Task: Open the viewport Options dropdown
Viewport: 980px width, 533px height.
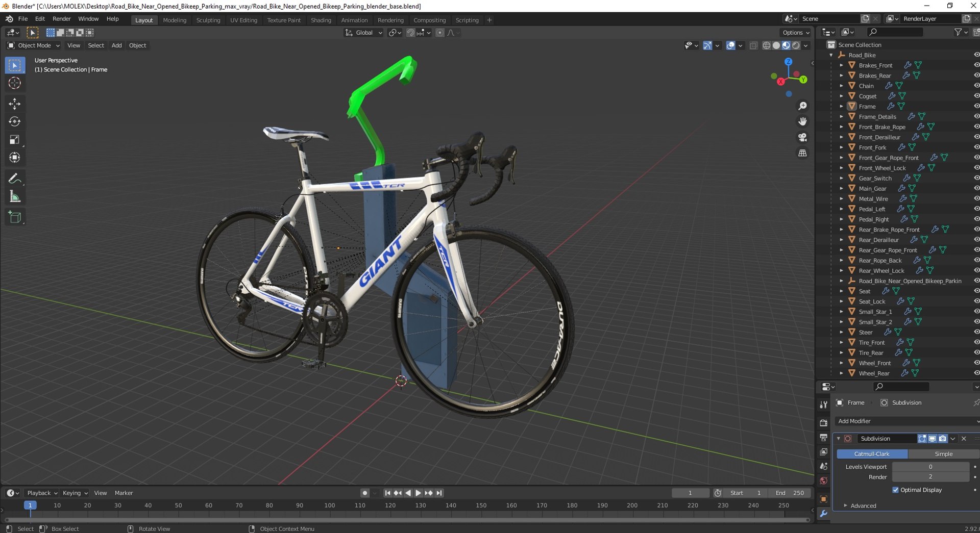Action: (796, 33)
